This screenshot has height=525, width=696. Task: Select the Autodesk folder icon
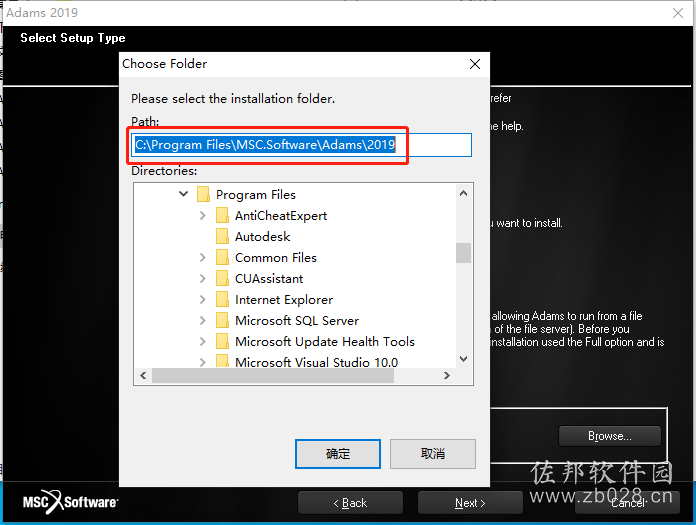pos(222,236)
